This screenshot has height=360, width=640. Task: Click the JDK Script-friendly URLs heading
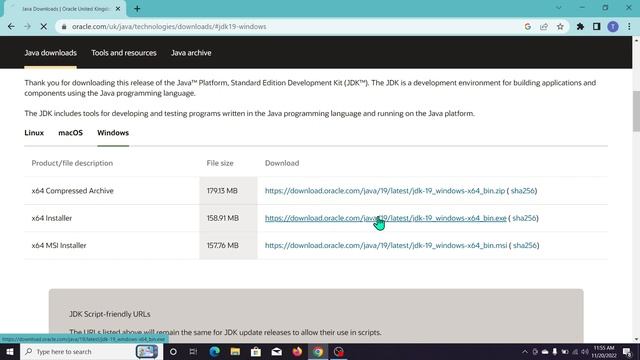(x=110, y=314)
